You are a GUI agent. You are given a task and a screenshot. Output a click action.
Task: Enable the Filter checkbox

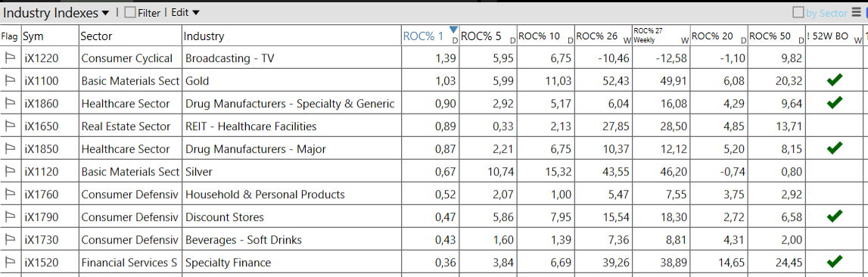tap(130, 13)
